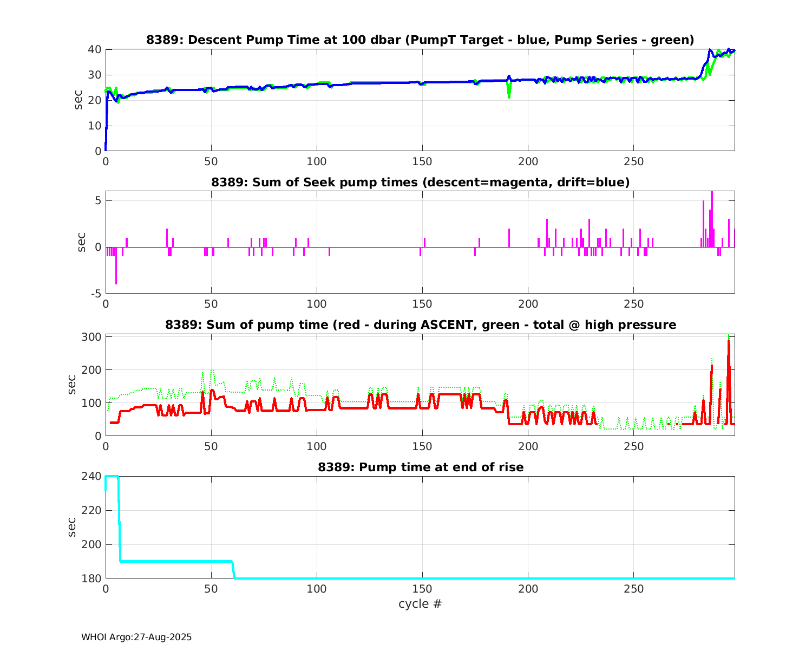Click the 'sec' y-axis label of top chart
Image resolution: width=812 pixels, height=650 pixels.
(x=79, y=100)
